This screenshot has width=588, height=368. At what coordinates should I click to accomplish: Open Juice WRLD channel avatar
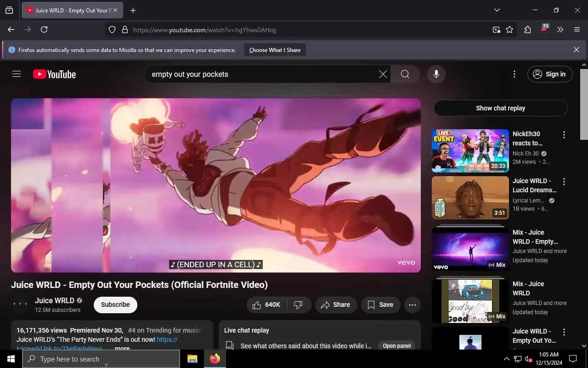pos(20,305)
